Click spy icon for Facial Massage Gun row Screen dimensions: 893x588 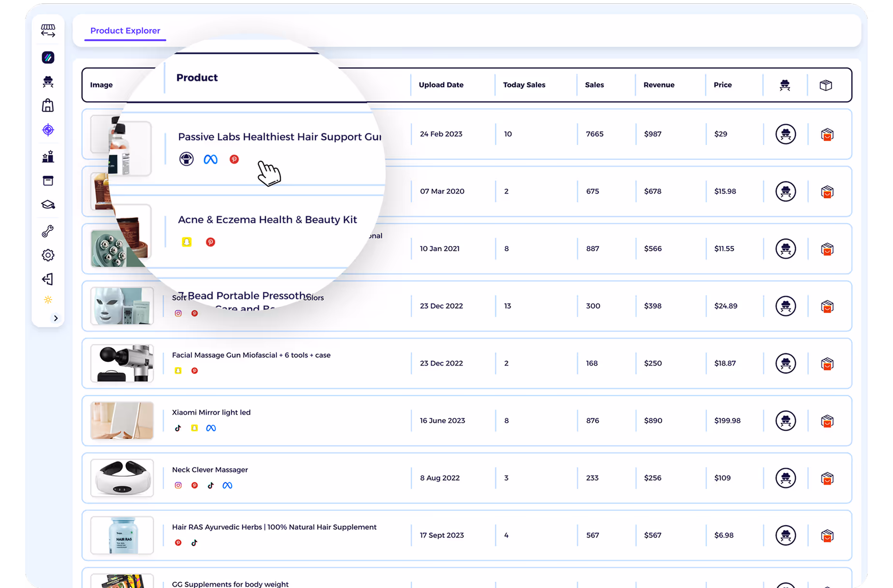786,364
